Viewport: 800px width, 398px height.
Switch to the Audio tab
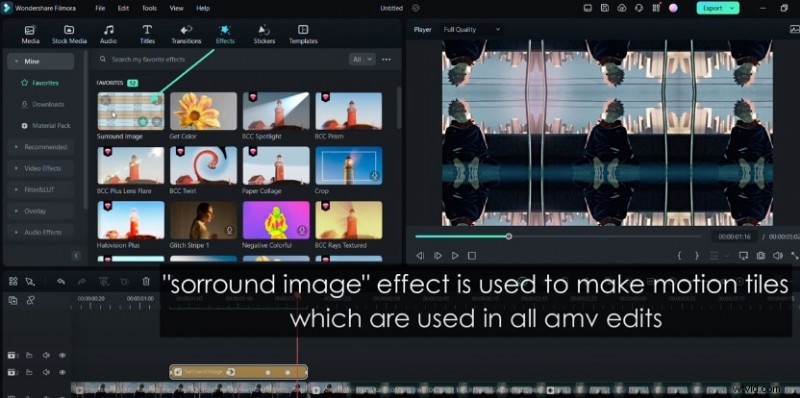pos(108,34)
